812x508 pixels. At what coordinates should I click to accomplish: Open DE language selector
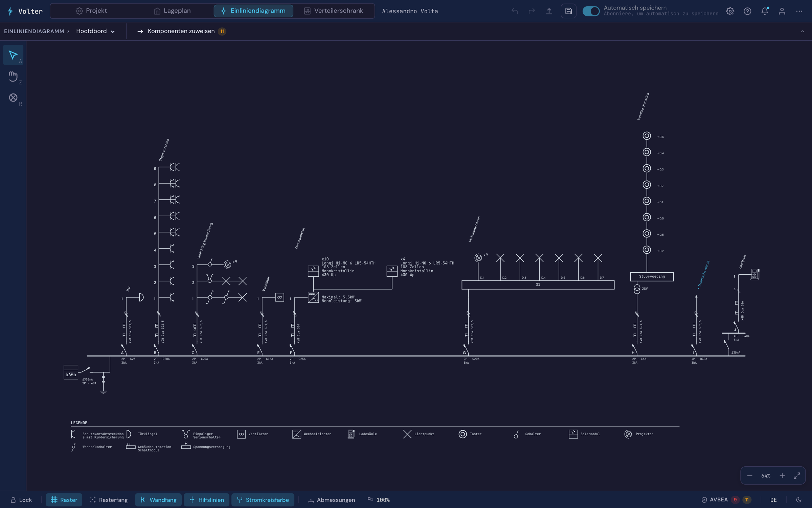pos(773,500)
